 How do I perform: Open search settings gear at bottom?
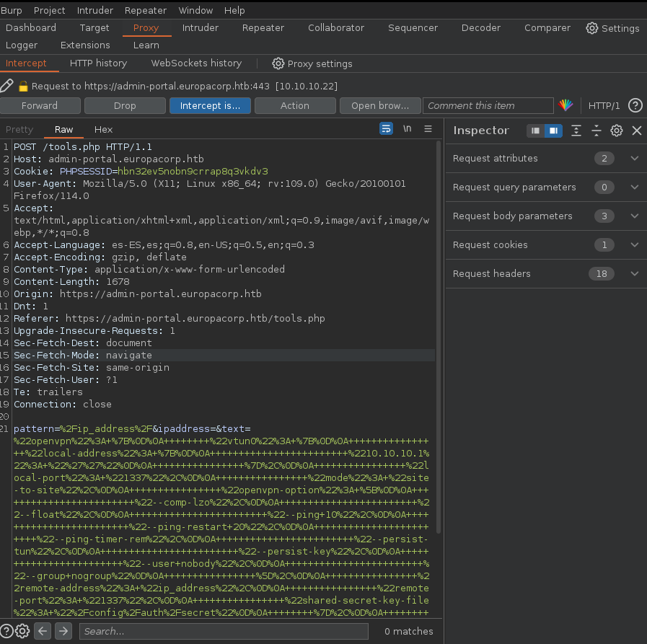22,631
